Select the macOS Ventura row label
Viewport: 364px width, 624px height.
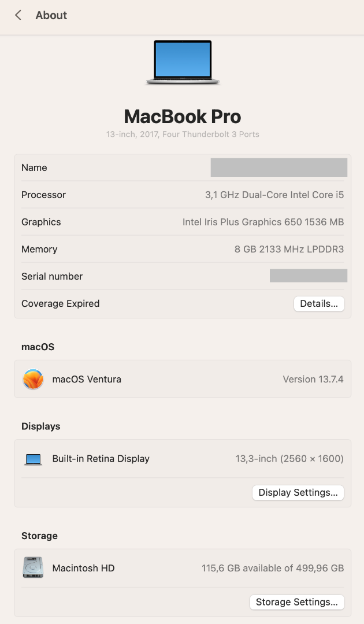[x=87, y=379]
